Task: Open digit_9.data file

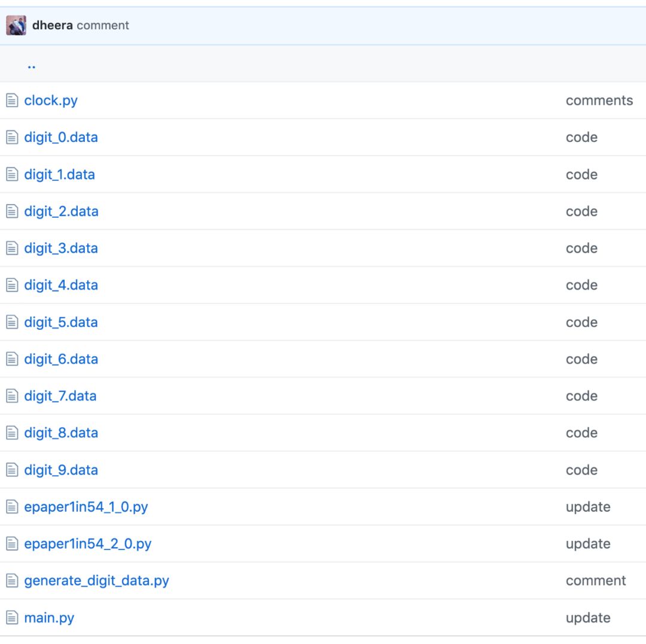Action: [x=61, y=470]
